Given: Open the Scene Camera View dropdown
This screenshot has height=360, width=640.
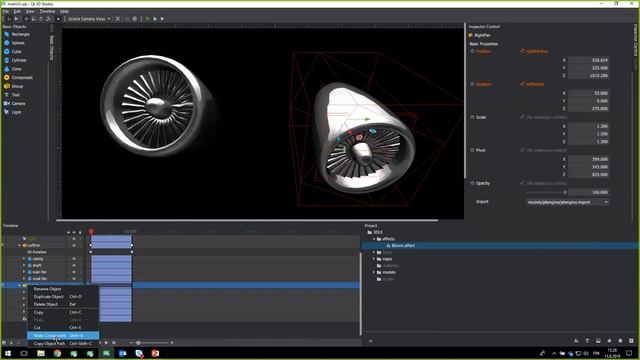Looking at the screenshot, I should tap(89, 19).
